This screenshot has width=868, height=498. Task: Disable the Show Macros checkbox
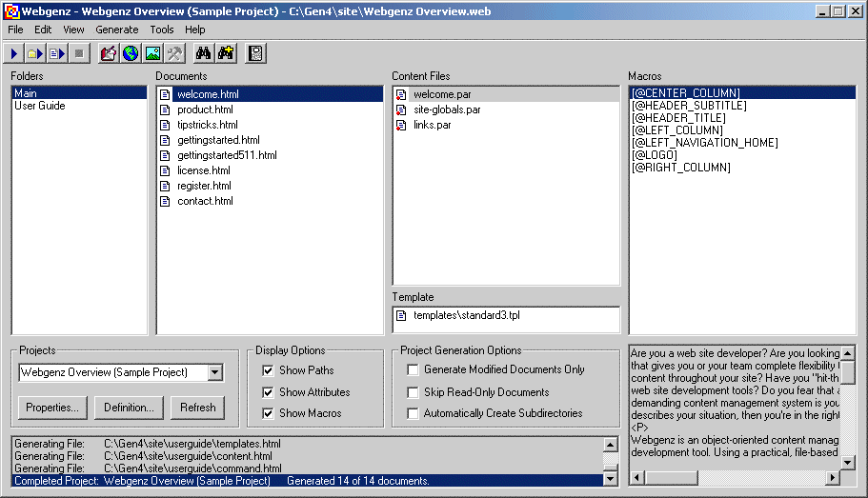(x=268, y=413)
